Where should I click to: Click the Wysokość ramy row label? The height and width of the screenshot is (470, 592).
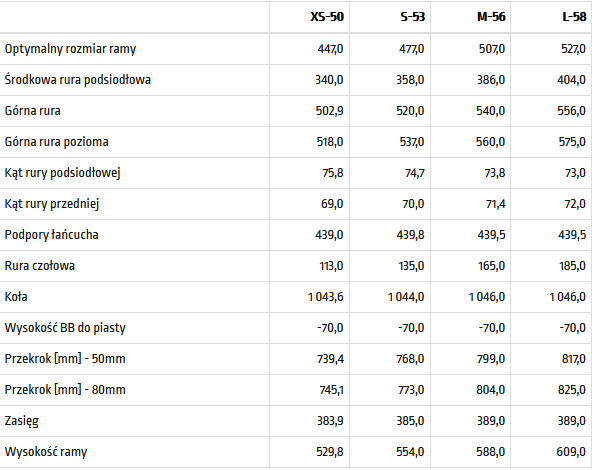46,452
